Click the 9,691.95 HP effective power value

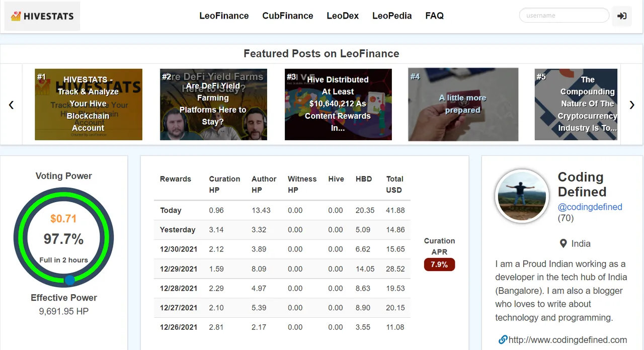point(63,311)
